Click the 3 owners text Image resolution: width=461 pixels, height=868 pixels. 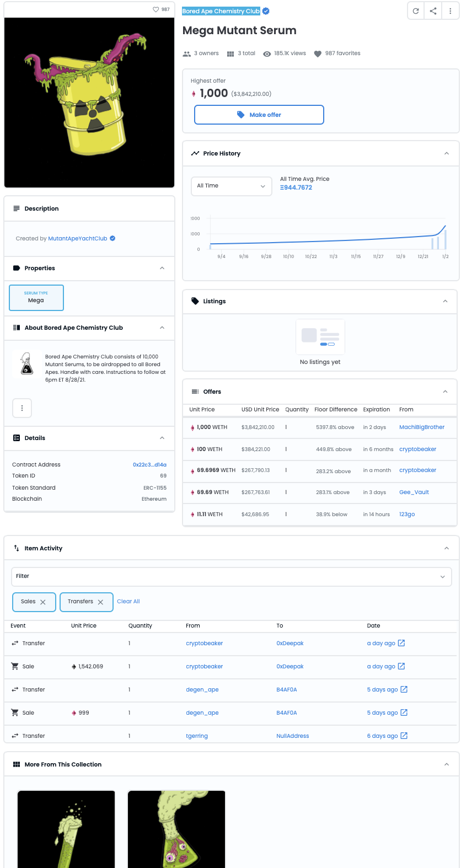tap(206, 53)
